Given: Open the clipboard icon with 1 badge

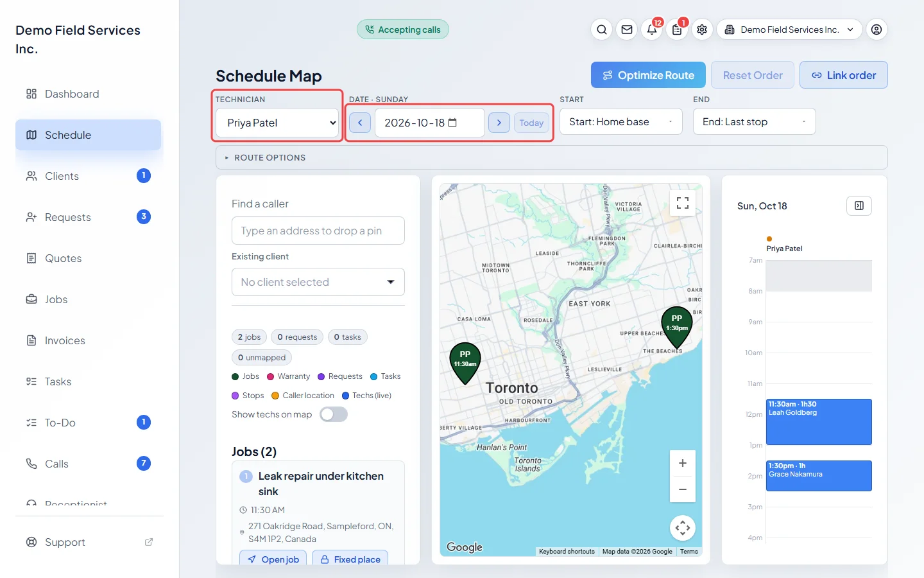Looking at the screenshot, I should click(677, 30).
